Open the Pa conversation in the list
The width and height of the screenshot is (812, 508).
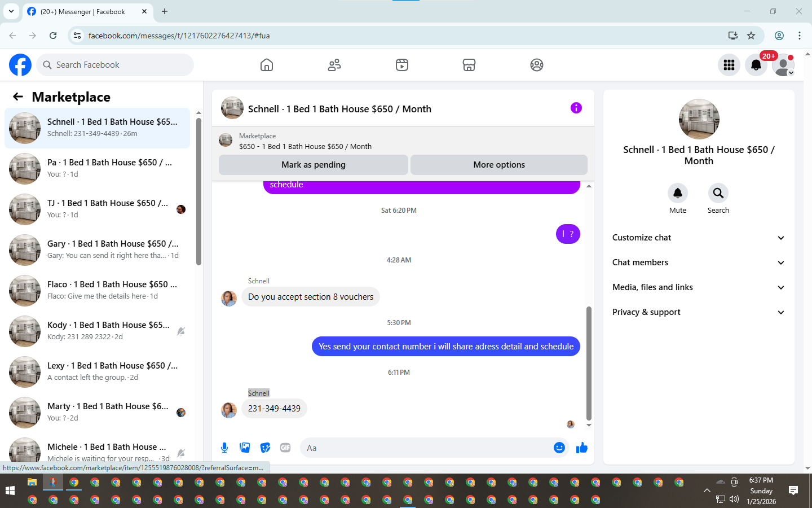point(98,169)
